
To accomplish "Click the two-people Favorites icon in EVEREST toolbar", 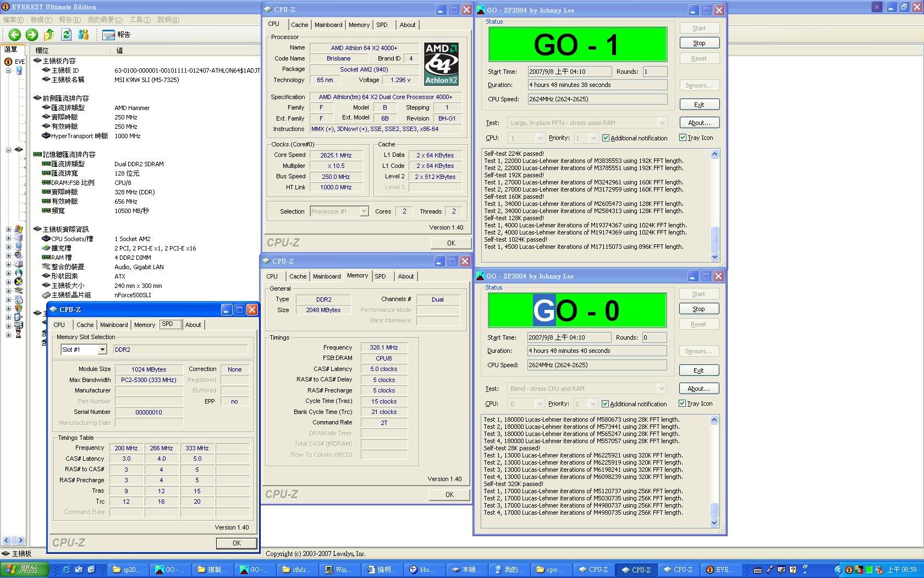I will [83, 35].
